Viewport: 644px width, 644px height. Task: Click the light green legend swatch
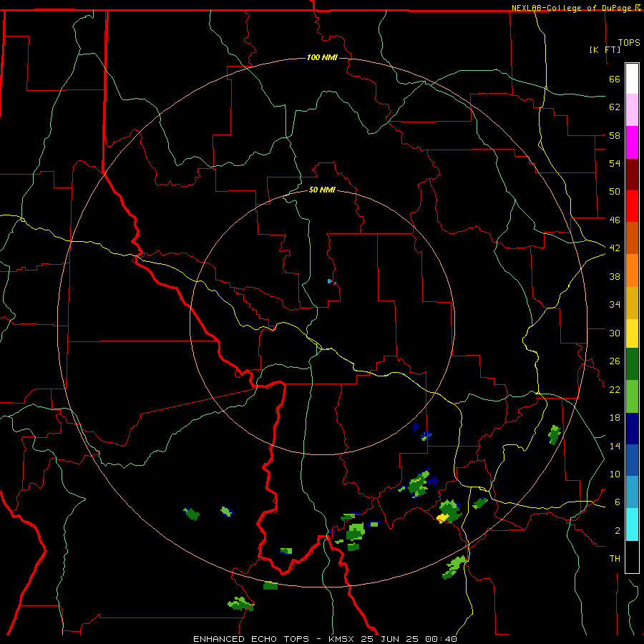[x=632, y=396]
